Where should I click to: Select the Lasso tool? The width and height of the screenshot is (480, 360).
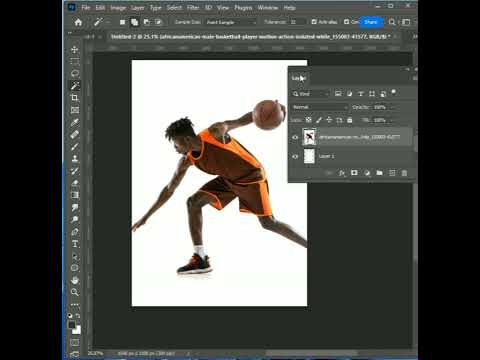75,73
